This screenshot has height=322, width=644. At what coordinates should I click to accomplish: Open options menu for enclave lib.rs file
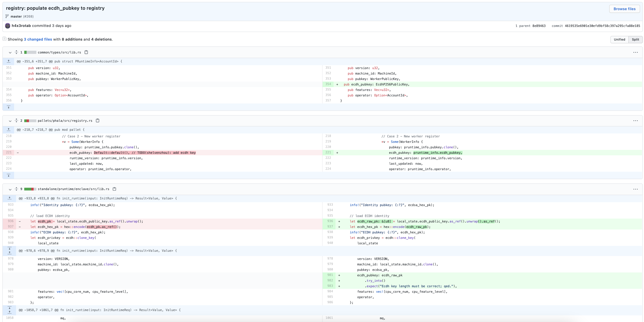click(x=635, y=189)
